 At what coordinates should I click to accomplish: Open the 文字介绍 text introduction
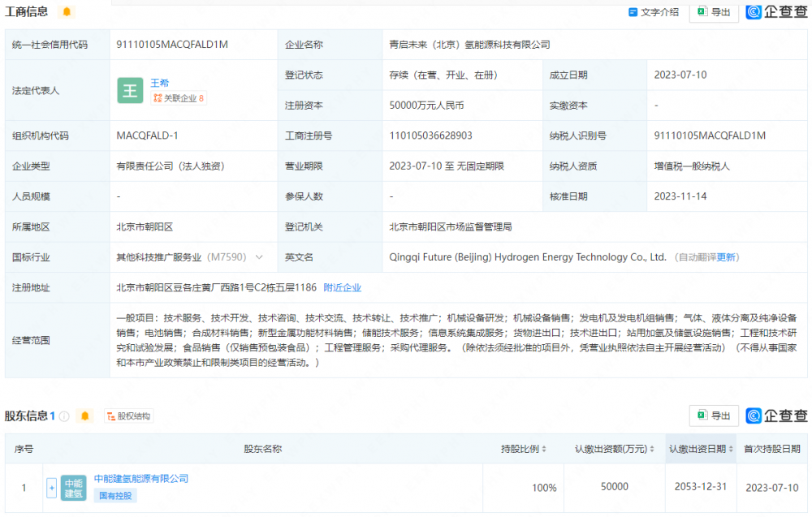click(654, 12)
